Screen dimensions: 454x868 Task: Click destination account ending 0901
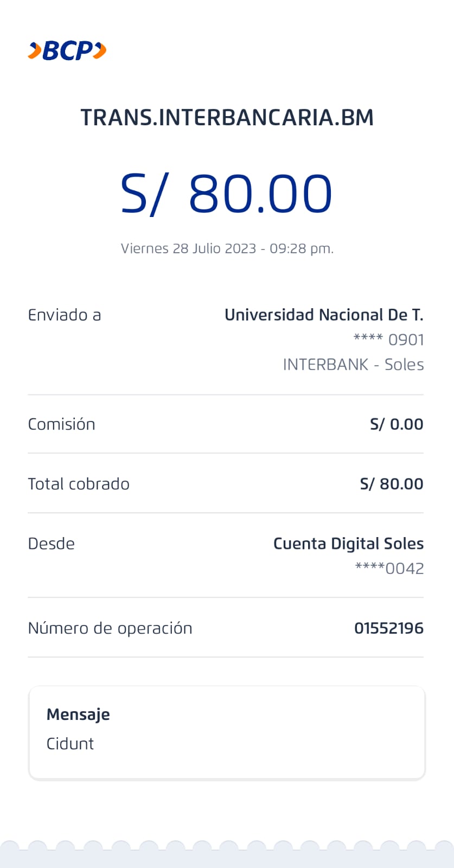388,340
